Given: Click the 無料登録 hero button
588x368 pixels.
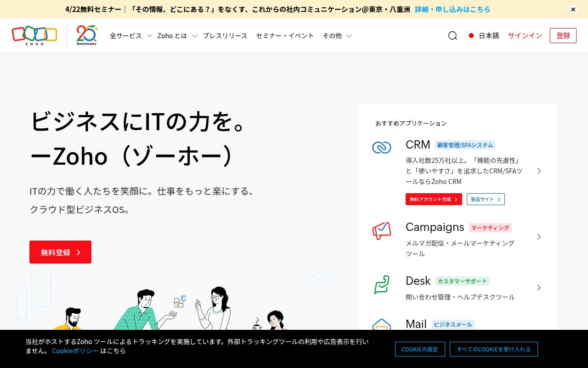Looking at the screenshot, I should (60, 252).
